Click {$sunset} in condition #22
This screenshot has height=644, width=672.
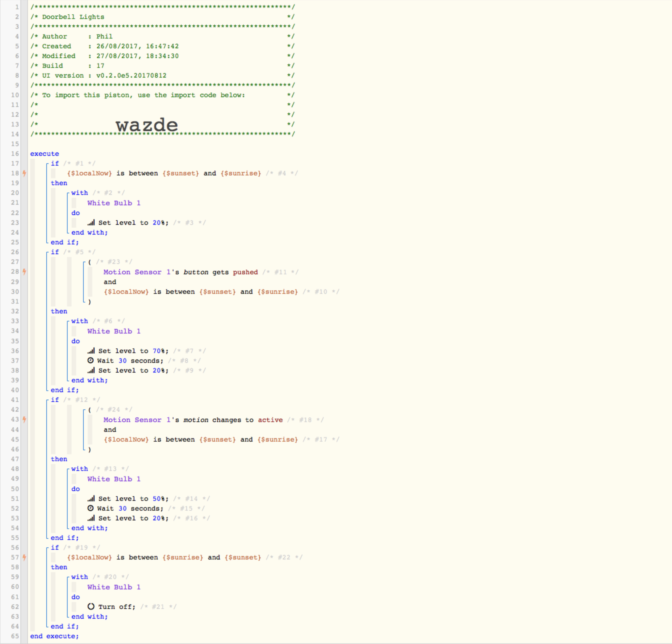click(243, 557)
